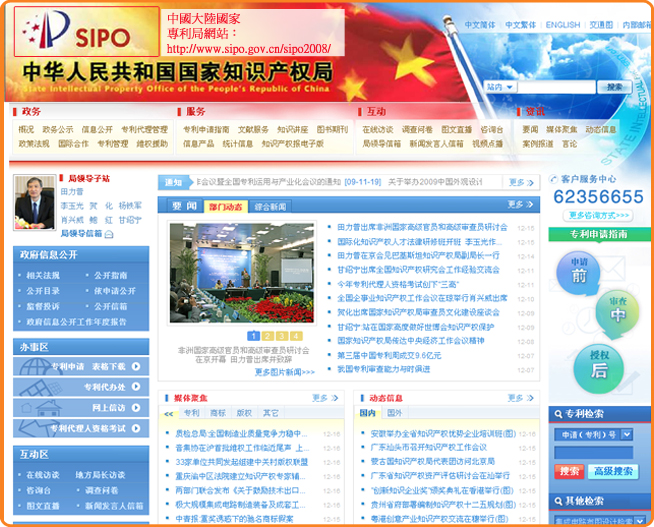Open 统计信息 menu link
The height and width of the screenshot is (527, 654).
tap(238, 144)
